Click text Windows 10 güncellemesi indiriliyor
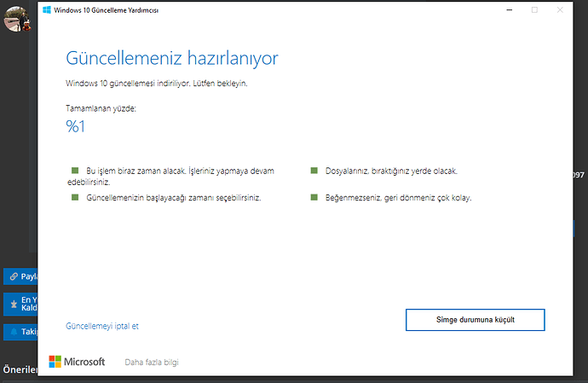This screenshot has height=383, width=588. [128, 84]
